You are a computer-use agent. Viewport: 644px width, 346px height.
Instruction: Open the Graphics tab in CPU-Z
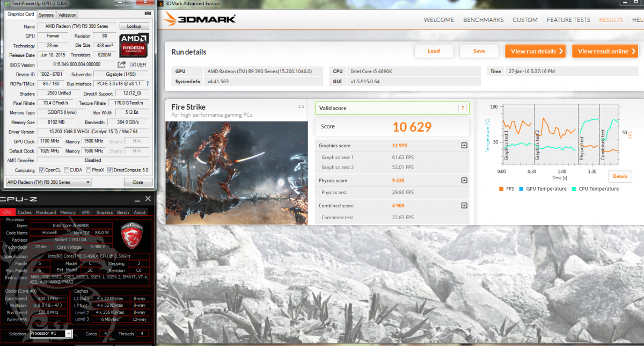click(x=104, y=212)
